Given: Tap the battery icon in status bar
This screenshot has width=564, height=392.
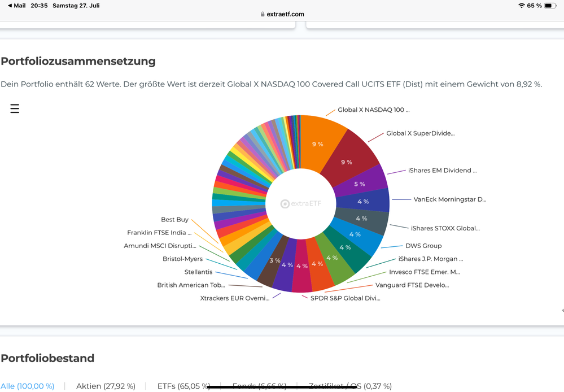Looking at the screenshot, I should [550, 6].
